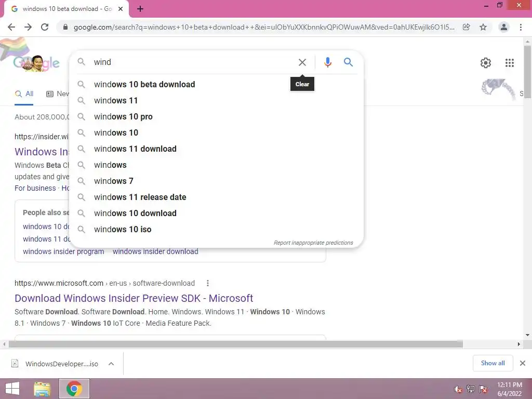
Task: Pick the 'windows 7' suggestion
Action: (216, 181)
